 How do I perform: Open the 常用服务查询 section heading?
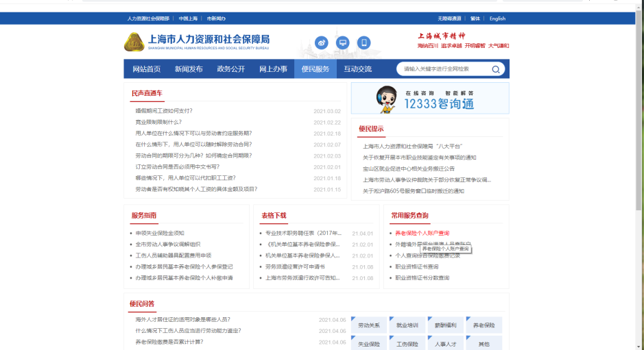[x=409, y=216]
